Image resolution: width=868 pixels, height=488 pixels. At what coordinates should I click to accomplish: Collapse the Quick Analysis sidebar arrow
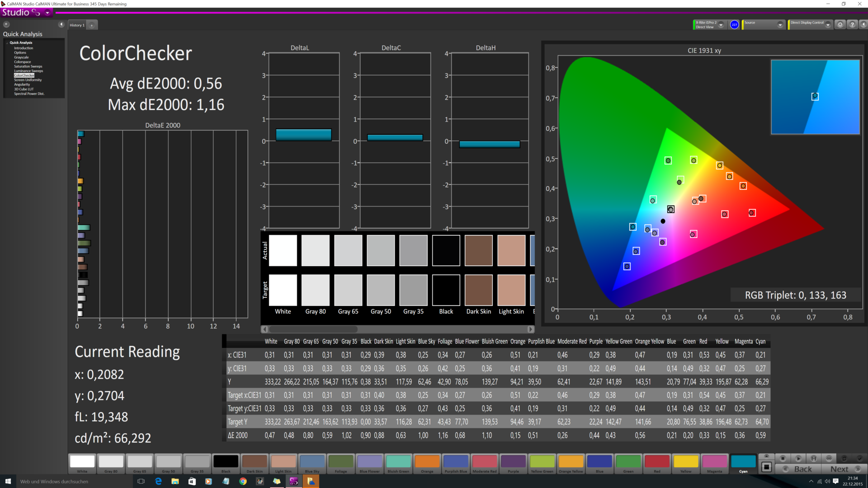(x=61, y=24)
